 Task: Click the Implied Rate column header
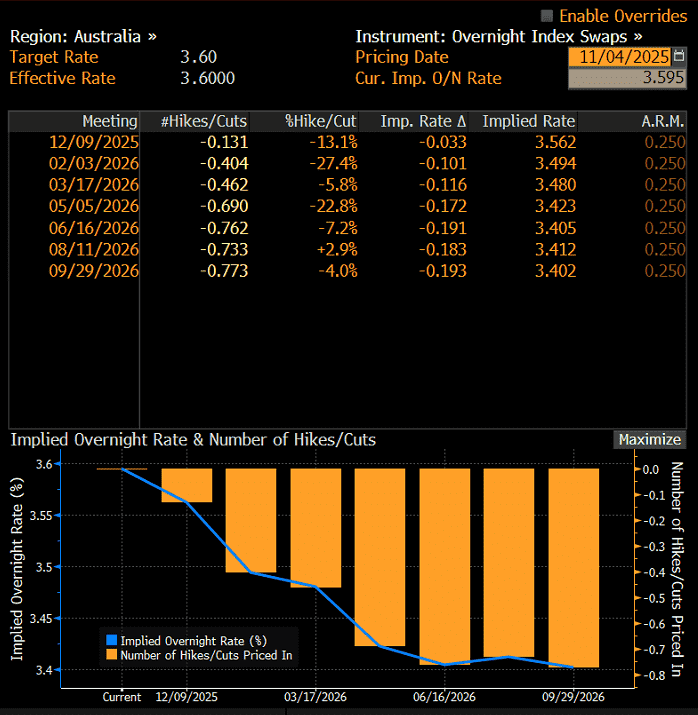(x=528, y=121)
